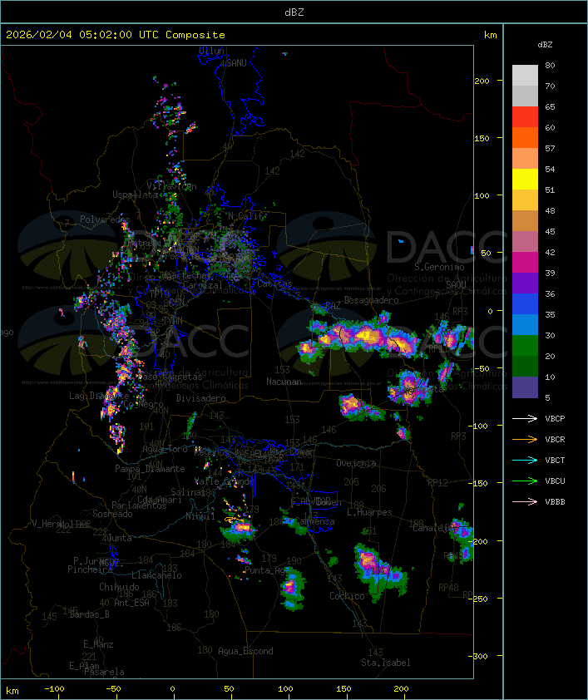Pick the green 20–30 dBZ swatch
The height and width of the screenshot is (700, 588).
[x=525, y=346]
